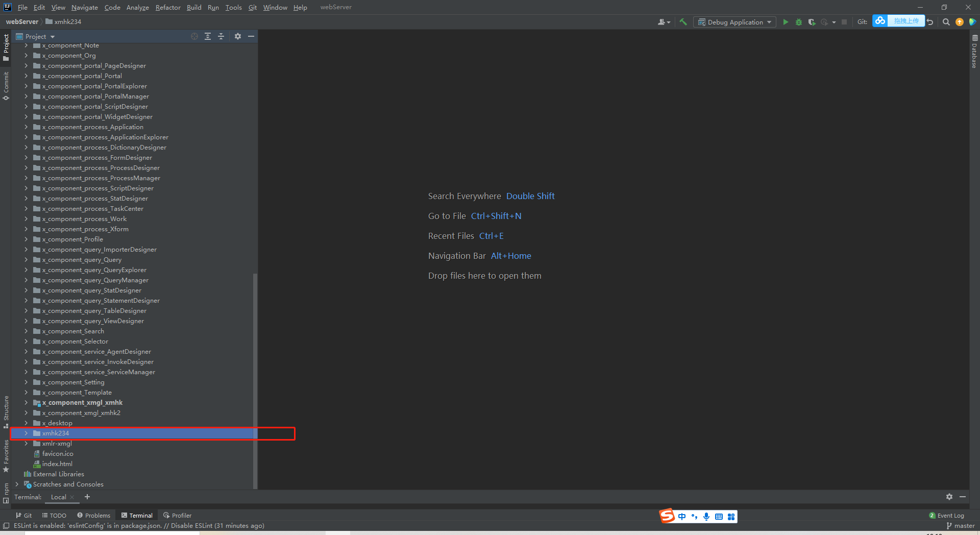Expand all in Project panel
Viewport: 980px width, 535px height.
pos(208,36)
